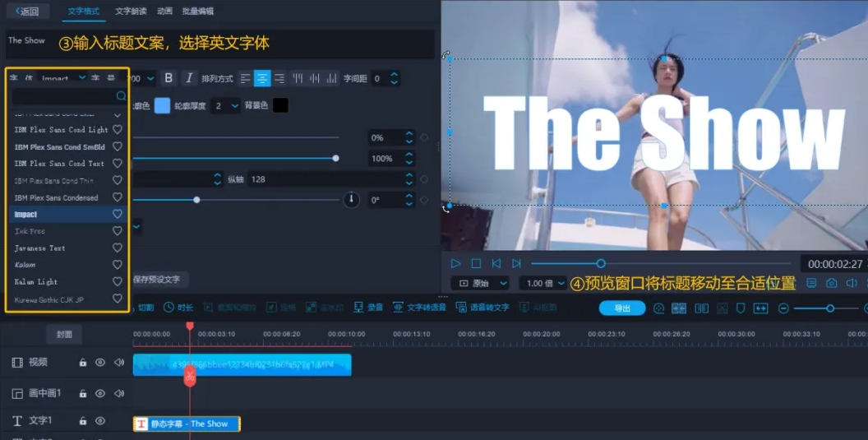
Task: Switch to the 动画 tab
Action: 165,11
